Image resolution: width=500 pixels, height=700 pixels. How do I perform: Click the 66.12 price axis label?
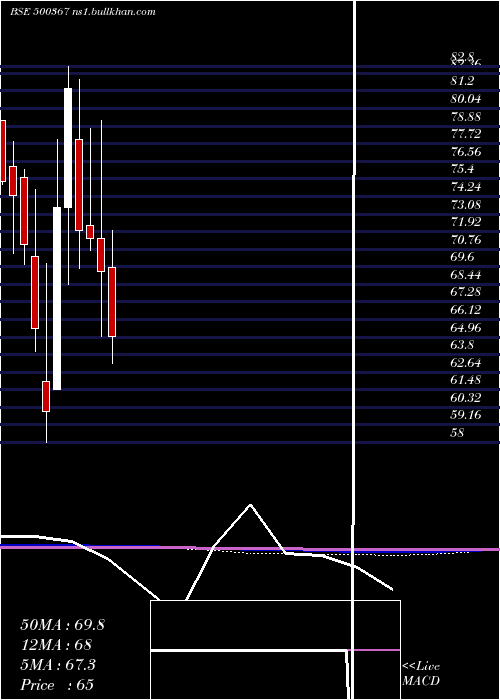click(x=466, y=310)
